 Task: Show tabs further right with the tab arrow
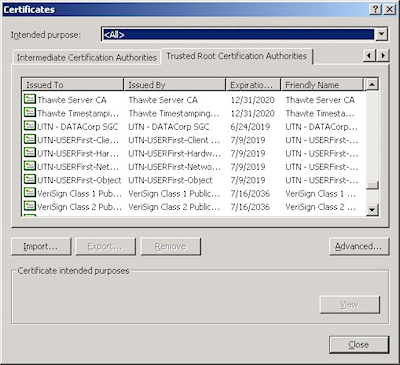click(383, 55)
